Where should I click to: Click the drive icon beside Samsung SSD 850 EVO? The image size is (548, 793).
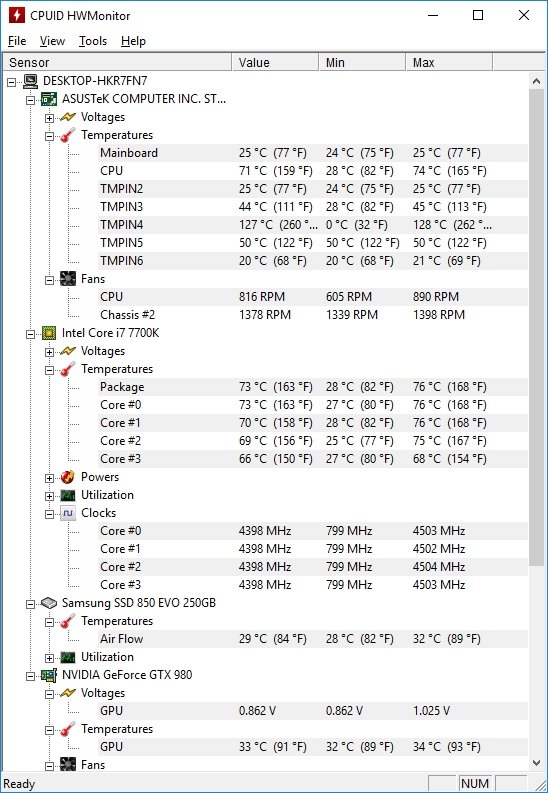[50, 603]
